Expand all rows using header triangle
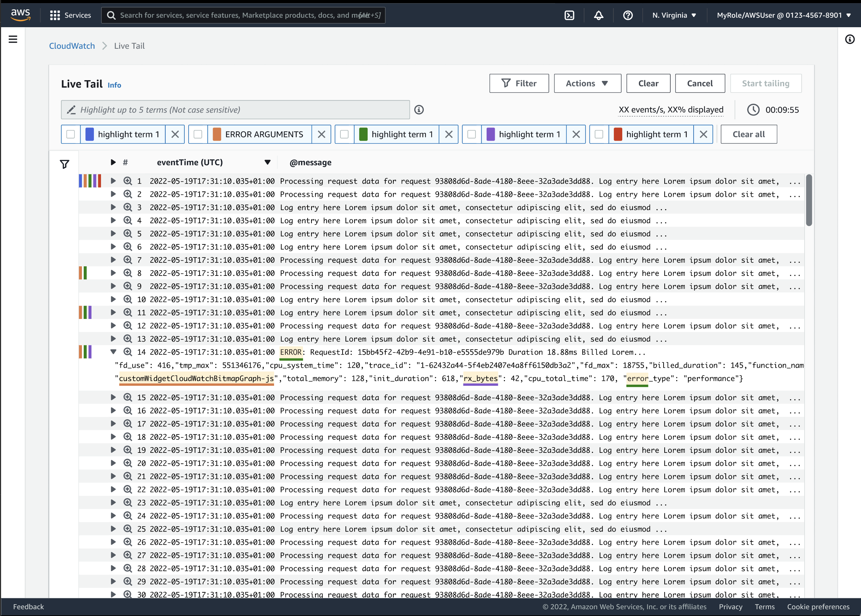Image resolution: width=861 pixels, height=616 pixels. 113,162
